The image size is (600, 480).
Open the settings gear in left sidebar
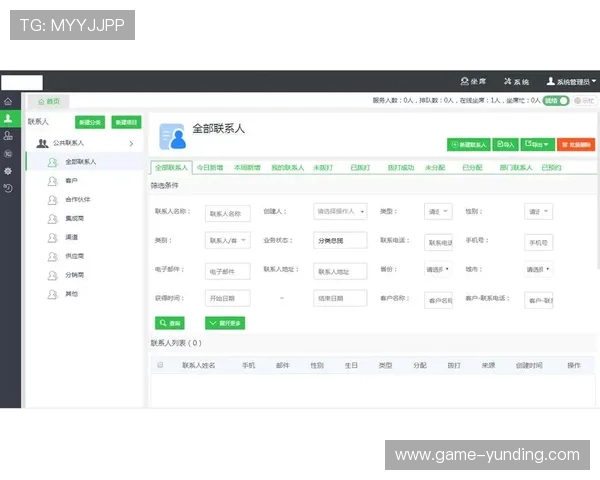[x=8, y=171]
